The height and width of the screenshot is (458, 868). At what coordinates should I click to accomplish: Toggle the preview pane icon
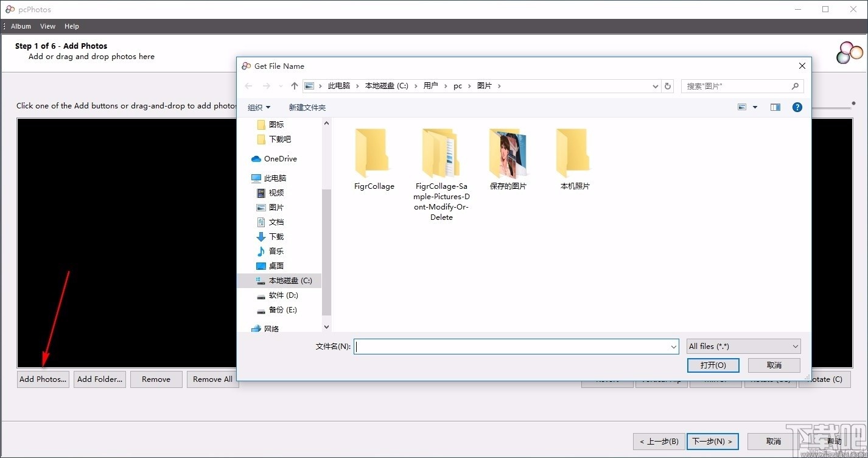coord(775,107)
